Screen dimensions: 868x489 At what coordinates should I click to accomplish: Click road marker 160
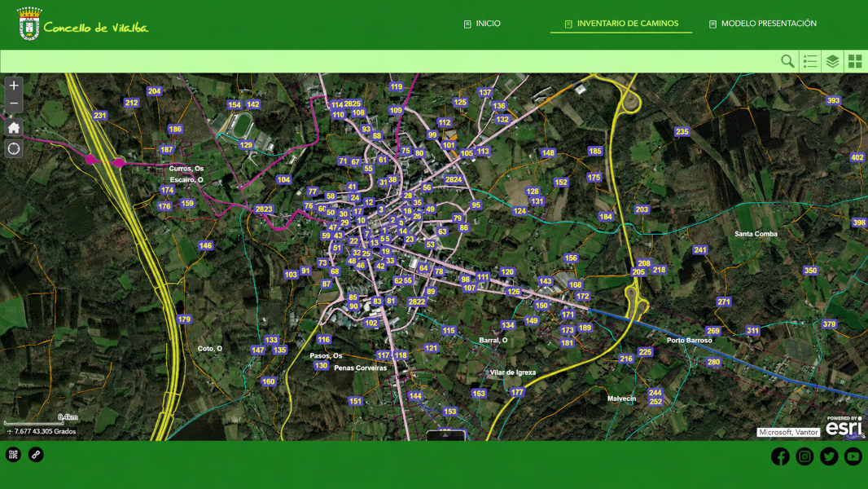point(269,381)
